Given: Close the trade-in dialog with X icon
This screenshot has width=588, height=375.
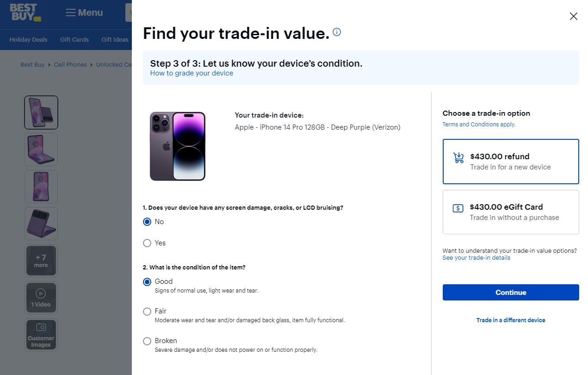Looking at the screenshot, I should click(573, 16).
